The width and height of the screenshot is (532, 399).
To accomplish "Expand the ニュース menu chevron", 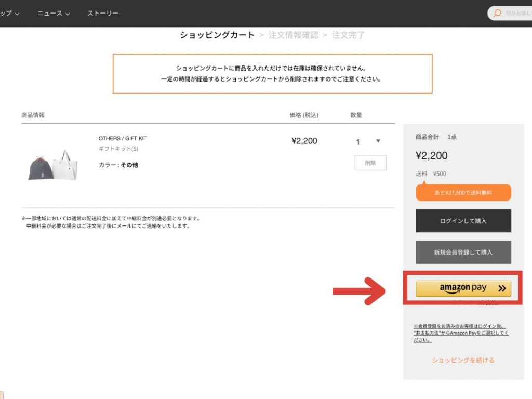I will pyautogui.click(x=68, y=14).
